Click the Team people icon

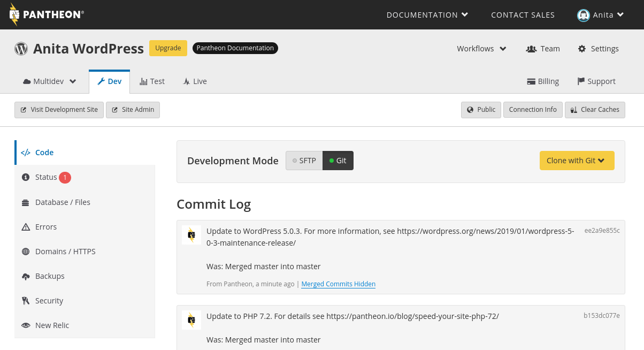[x=531, y=49]
